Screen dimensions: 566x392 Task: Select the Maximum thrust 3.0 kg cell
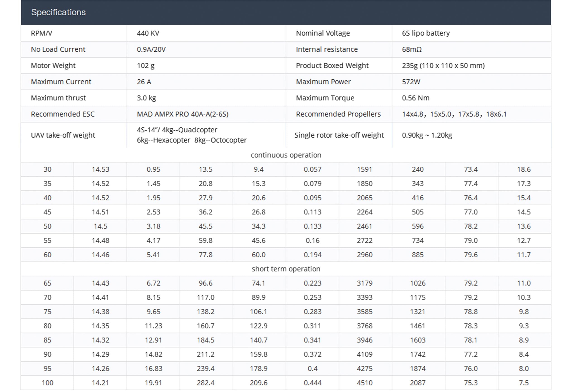(146, 98)
